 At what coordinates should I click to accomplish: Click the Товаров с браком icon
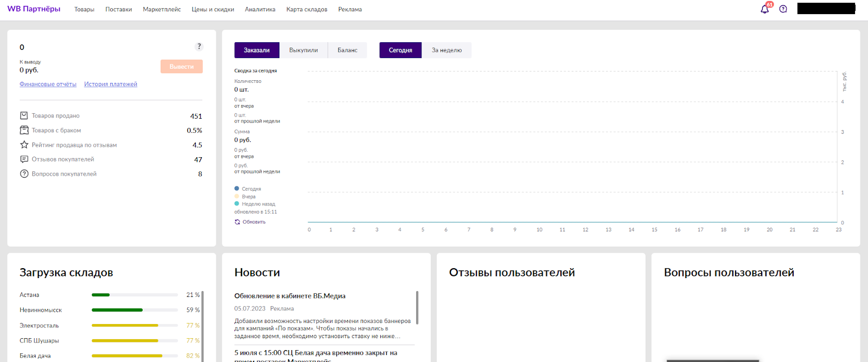24,130
